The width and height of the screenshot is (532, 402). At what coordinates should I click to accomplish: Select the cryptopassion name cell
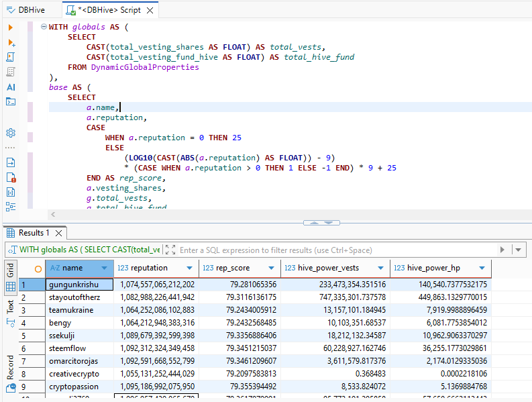click(x=79, y=387)
